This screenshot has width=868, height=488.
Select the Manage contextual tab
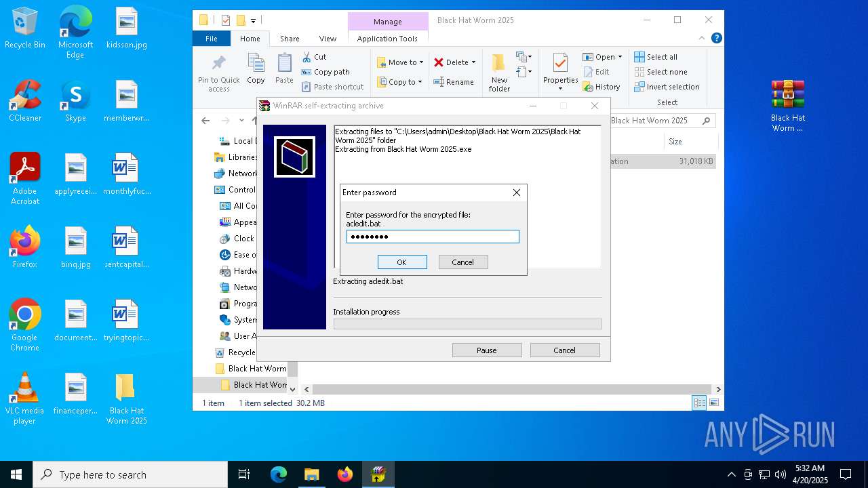tap(387, 22)
